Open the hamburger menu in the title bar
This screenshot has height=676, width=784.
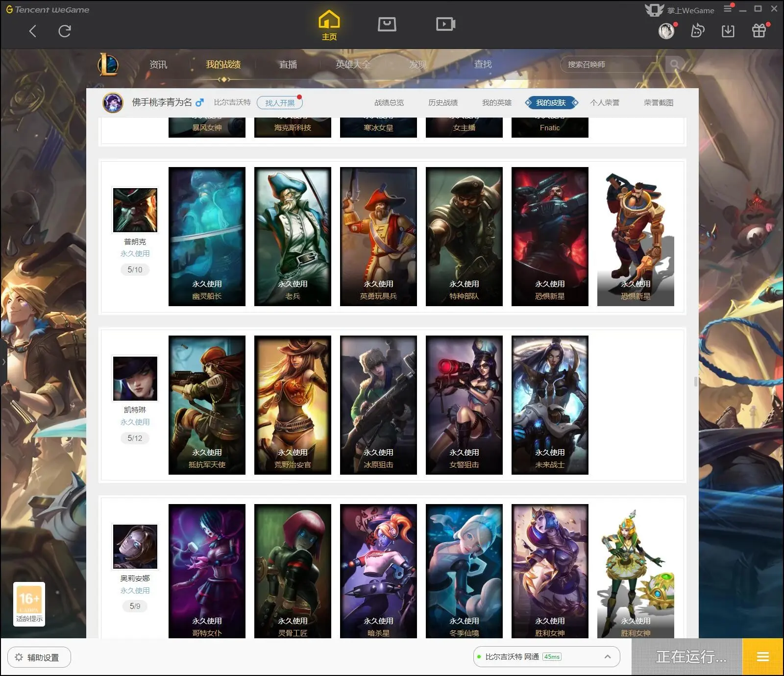pos(728,9)
